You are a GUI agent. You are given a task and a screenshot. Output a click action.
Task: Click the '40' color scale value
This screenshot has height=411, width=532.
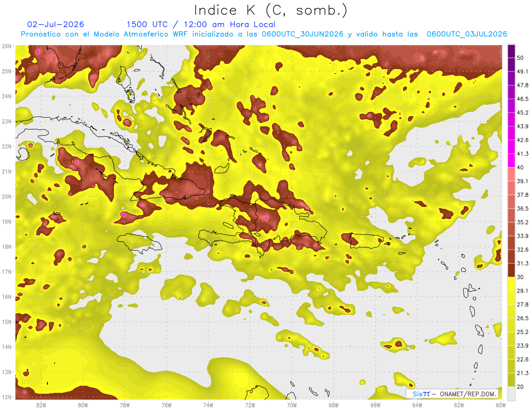pyautogui.click(x=521, y=168)
